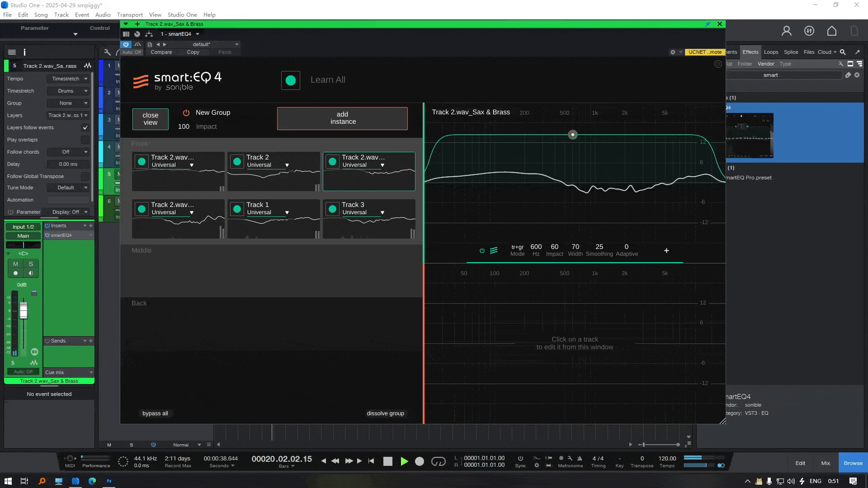This screenshot has height=488, width=868.
Task: Open the Transport menu
Action: click(130, 15)
